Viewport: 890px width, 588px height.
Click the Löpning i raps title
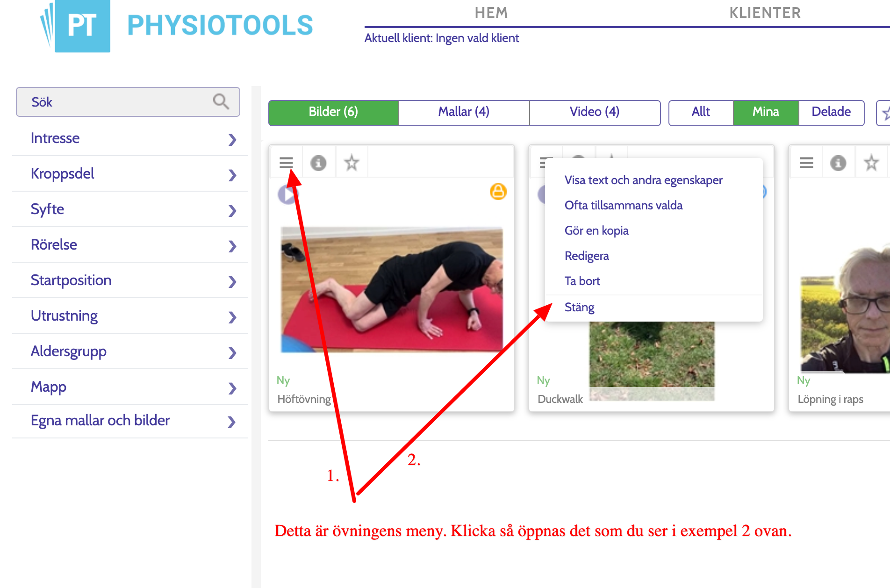[830, 399]
